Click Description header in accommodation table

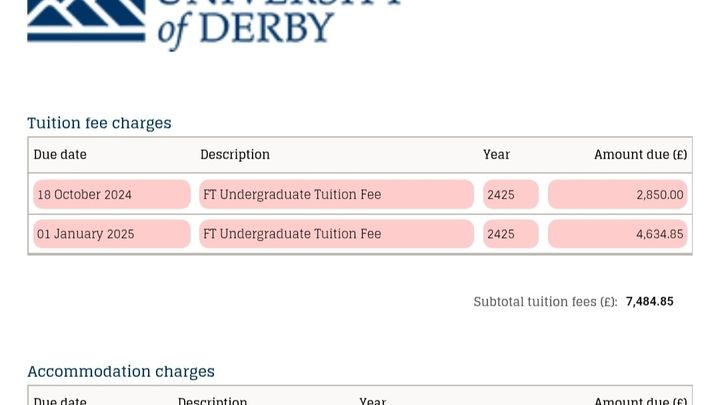213,400
